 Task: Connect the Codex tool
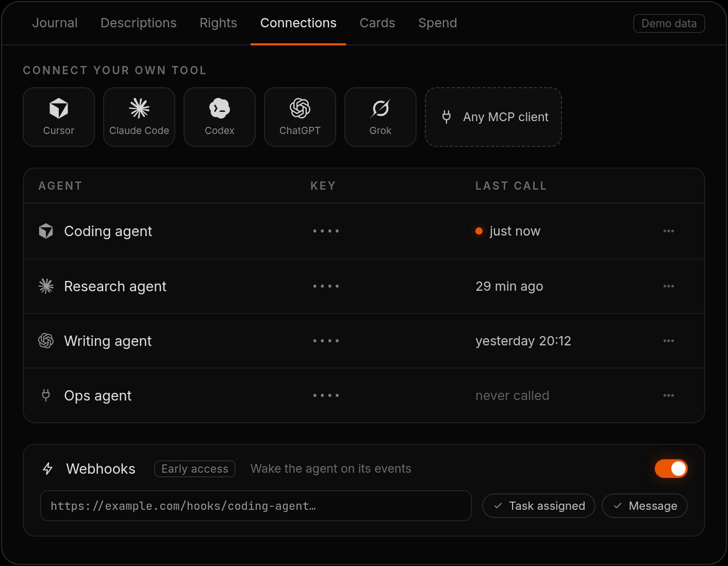pyautogui.click(x=220, y=117)
